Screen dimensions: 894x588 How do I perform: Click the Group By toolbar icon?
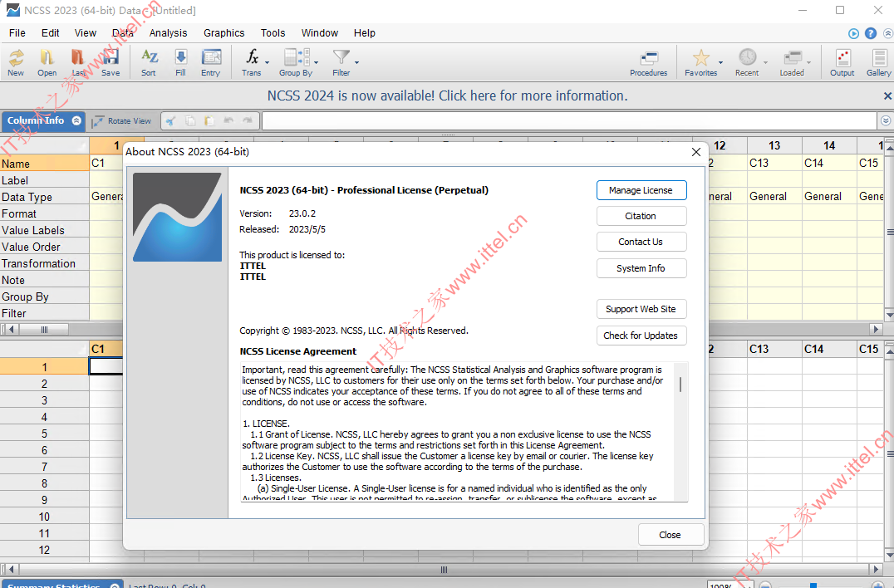[296, 61]
